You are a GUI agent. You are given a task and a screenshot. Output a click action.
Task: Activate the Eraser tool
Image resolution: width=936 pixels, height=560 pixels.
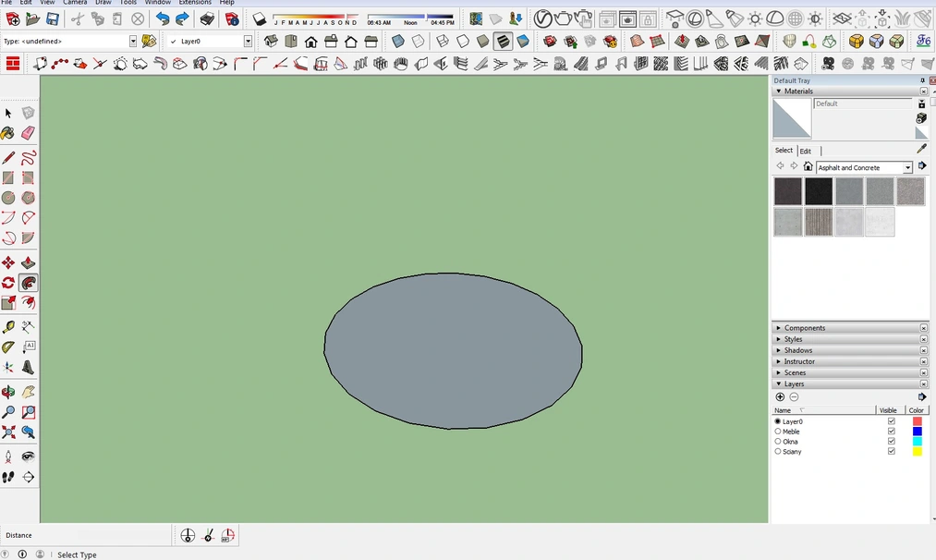28,134
